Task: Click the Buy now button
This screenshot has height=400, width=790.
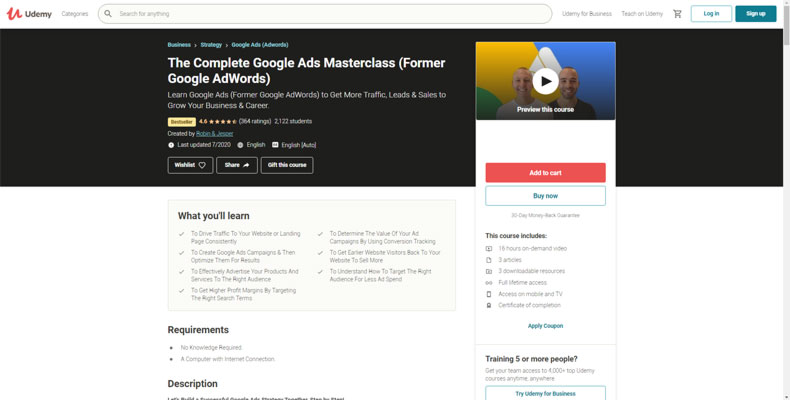Action: coord(546,196)
